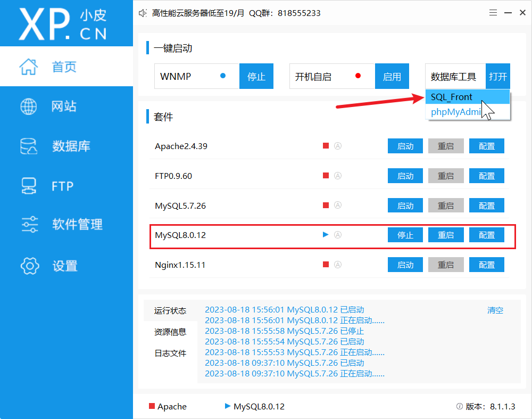
Task: Click the 打开 database tool button
Action: (x=498, y=76)
